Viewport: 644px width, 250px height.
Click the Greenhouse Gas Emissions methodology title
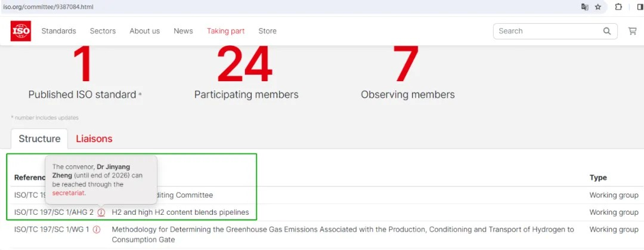click(343, 234)
